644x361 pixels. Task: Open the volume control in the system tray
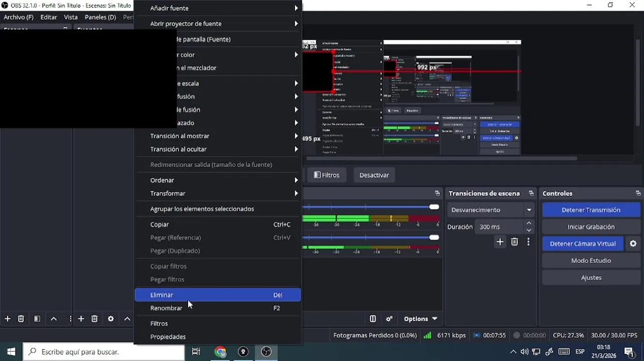click(524, 352)
